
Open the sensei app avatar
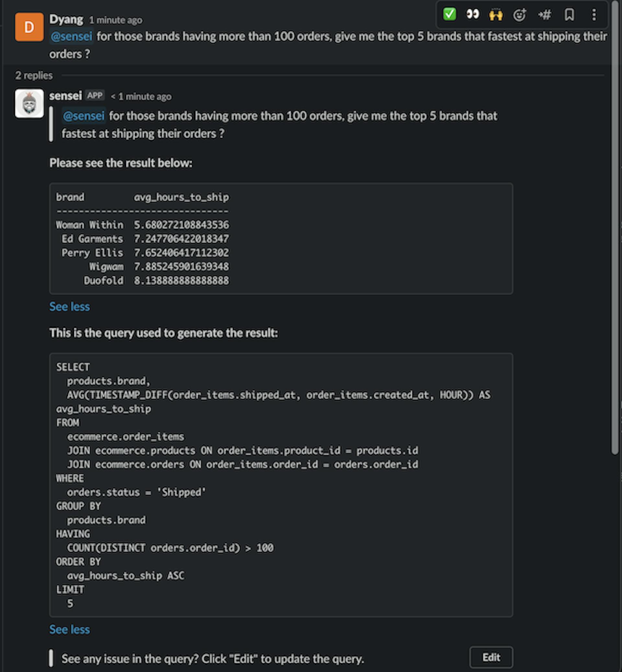click(29, 103)
